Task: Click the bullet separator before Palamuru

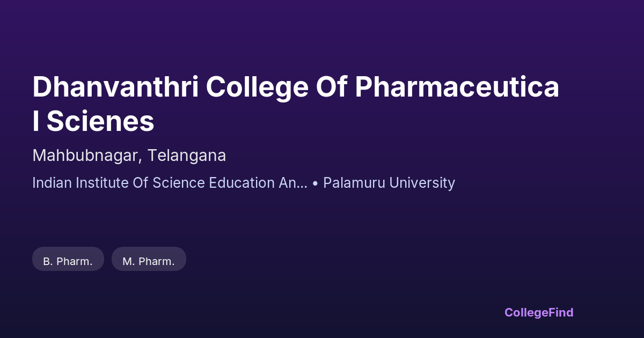Action: tap(315, 183)
